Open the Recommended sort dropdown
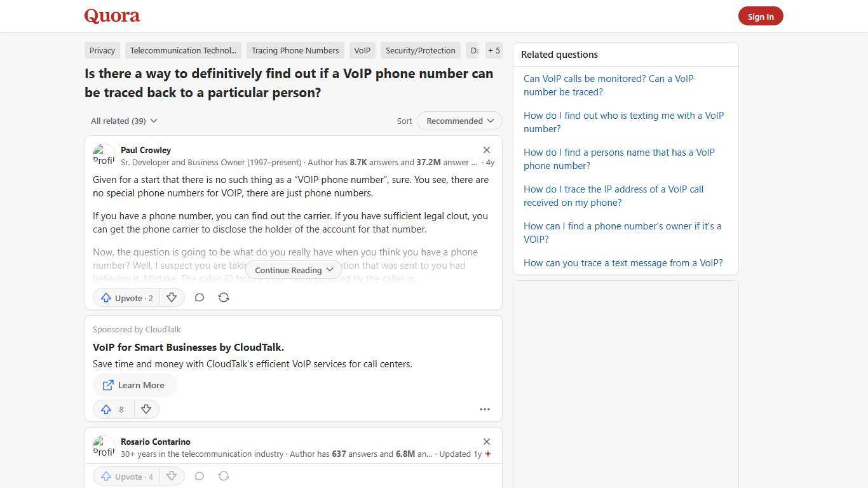 pyautogui.click(x=459, y=121)
